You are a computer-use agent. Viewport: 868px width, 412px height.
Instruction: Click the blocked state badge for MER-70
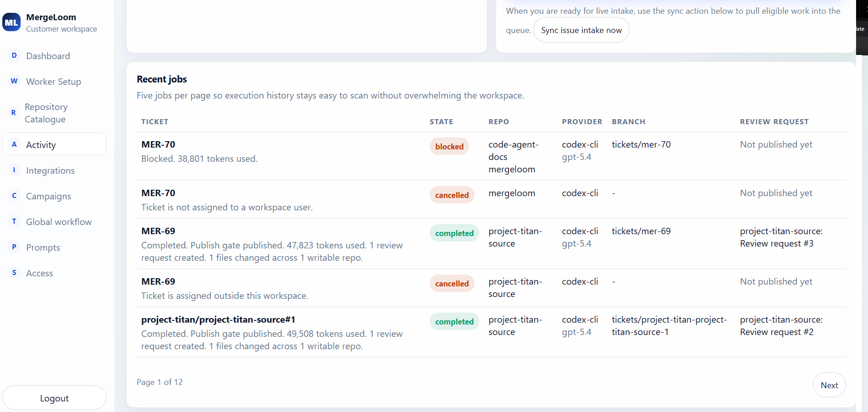pyautogui.click(x=449, y=147)
